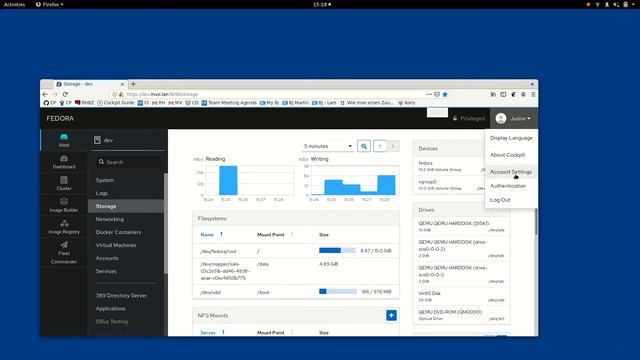Go to earlier time range with left arrow button

click(x=380, y=146)
